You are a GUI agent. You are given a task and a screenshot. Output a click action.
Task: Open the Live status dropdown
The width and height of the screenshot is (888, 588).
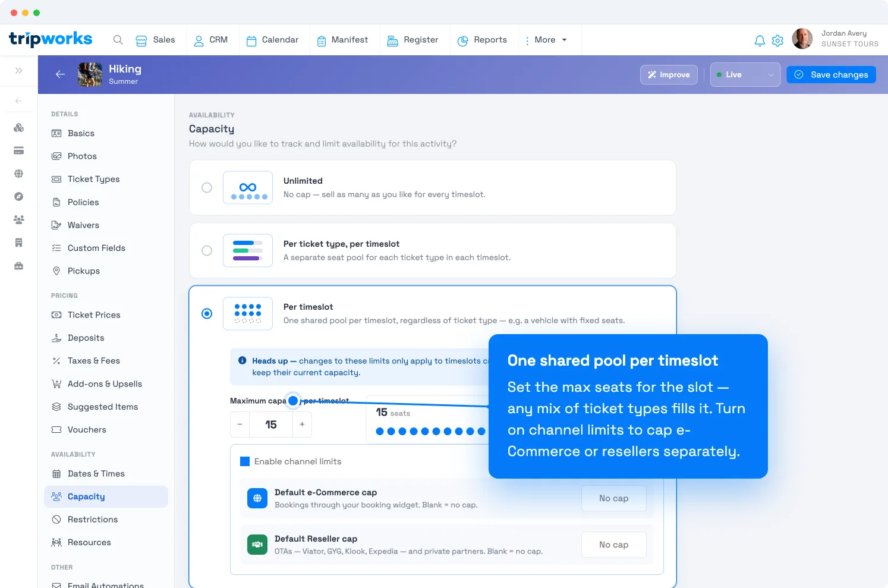(745, 75)
